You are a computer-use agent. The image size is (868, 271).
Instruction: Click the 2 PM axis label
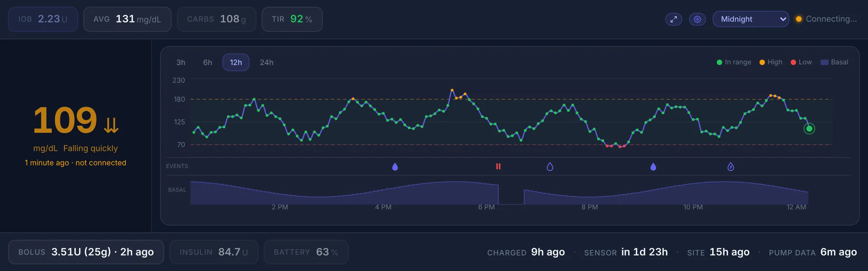(x=280, y=207)
